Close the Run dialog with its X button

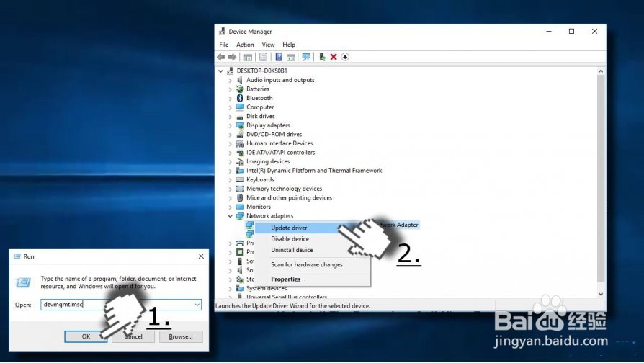201,256
